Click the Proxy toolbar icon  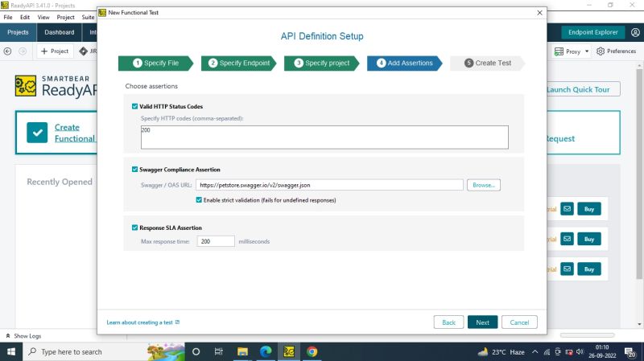(559, 51)
